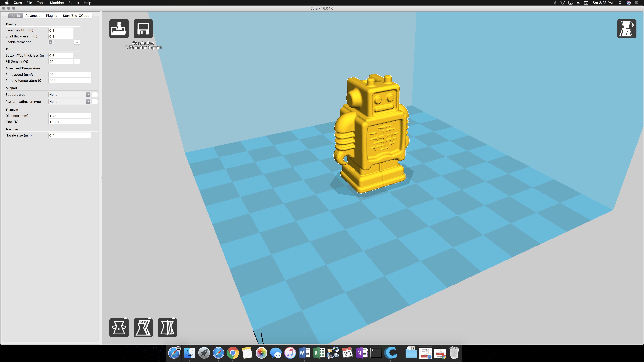644x362 pixels.
Task: Open Launchpad rocket icon in dock
Action: click(204, 353)
